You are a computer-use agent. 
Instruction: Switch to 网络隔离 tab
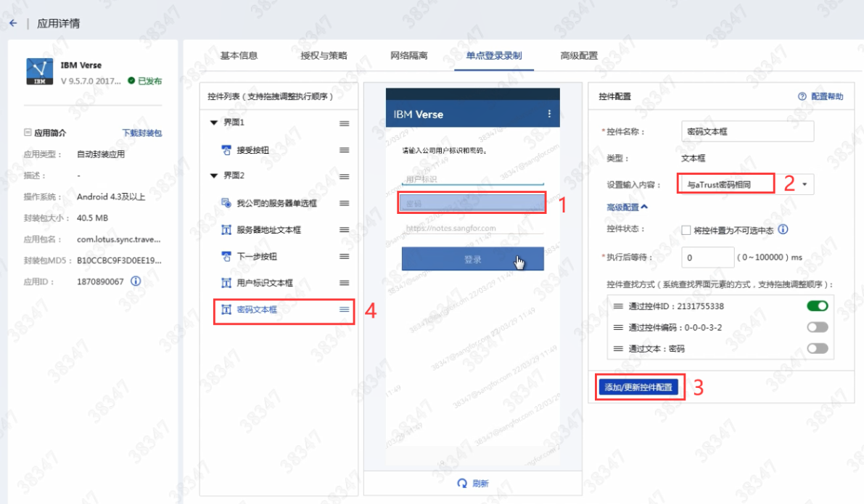point(409,55)
